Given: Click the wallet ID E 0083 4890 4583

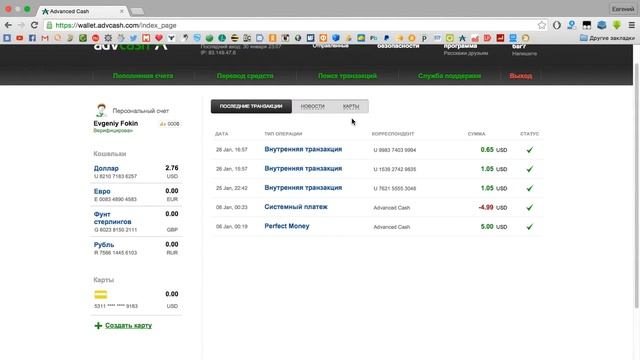Looking at the screenshot, I should (115, 200).
